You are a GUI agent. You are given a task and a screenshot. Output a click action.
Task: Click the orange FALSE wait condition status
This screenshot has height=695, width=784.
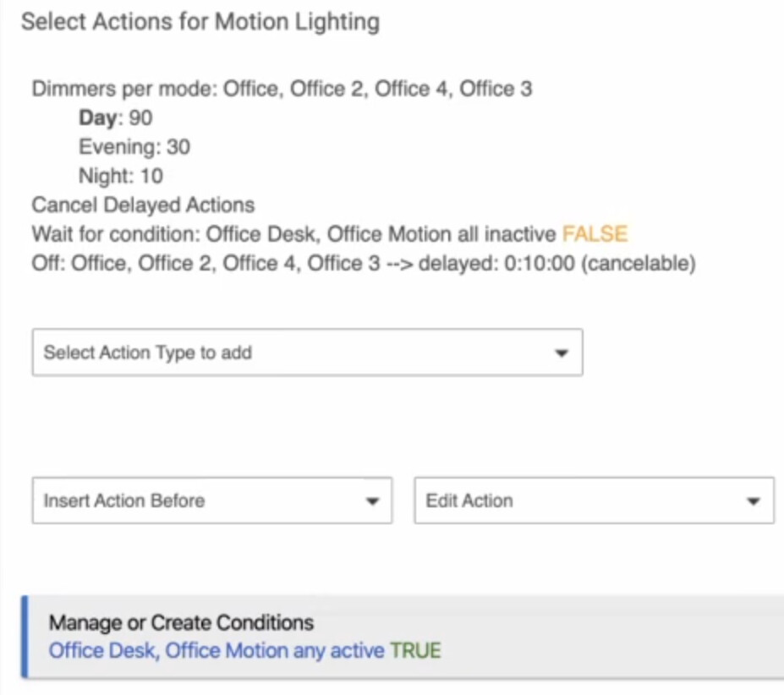(x=595, y=233)
